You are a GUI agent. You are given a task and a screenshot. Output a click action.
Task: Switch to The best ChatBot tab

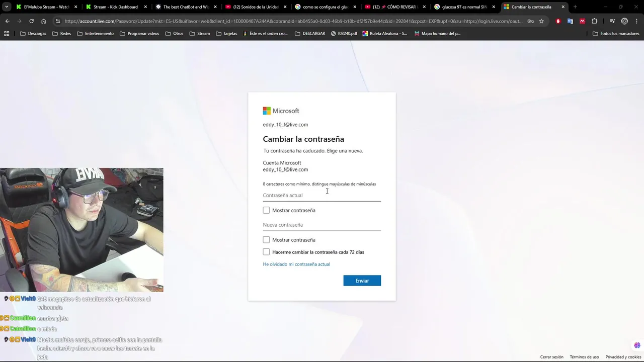pos(185,7)
